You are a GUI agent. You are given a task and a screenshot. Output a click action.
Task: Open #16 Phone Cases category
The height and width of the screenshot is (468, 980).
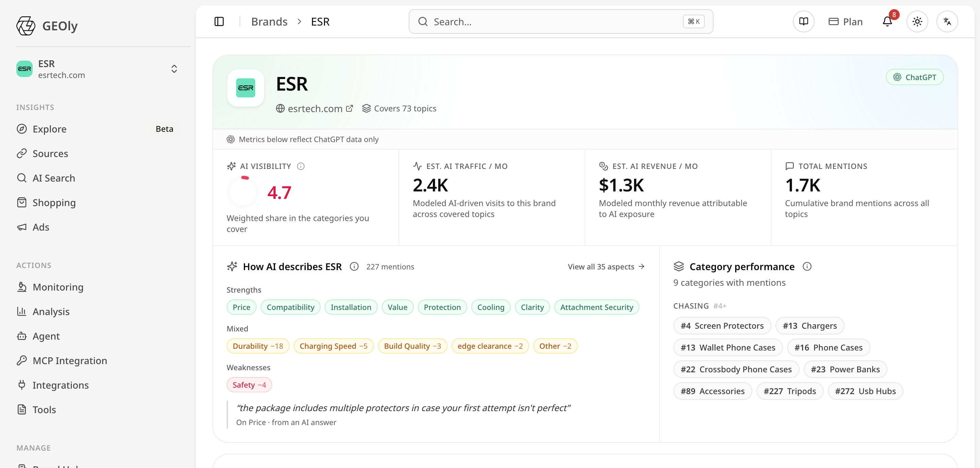(x=828, y=347)
